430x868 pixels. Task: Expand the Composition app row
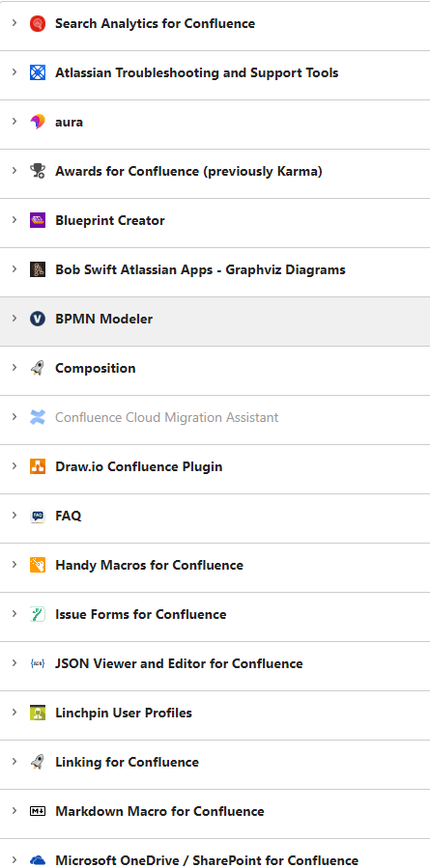[x=14, y=368]
